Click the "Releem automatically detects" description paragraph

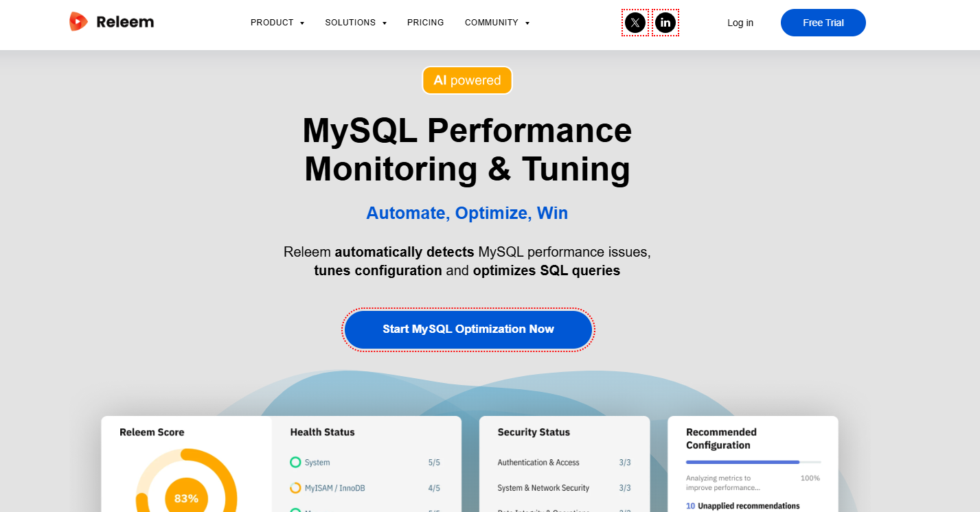tap(467, 261)
